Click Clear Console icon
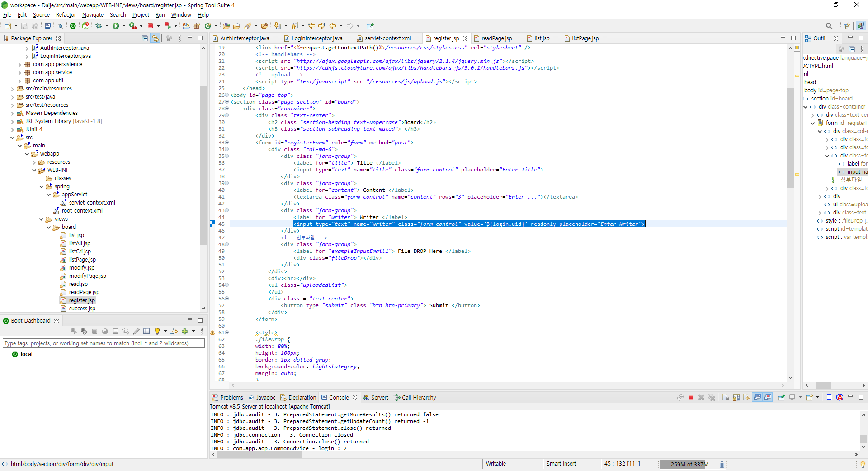The image size is (868, 471). click(726, 398)
